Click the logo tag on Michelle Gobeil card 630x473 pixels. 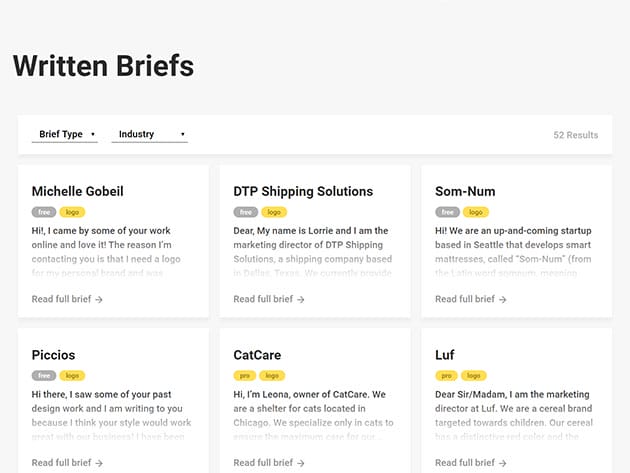(72, 212)
